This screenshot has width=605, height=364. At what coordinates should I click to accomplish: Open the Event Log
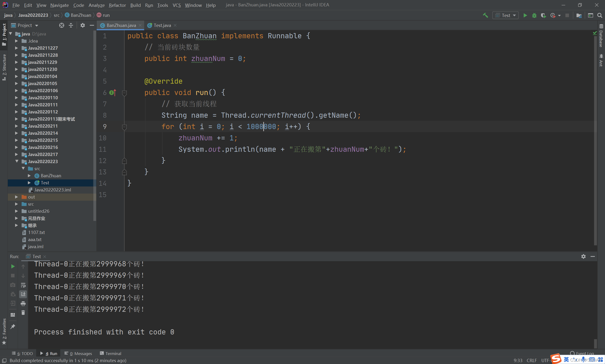point(582,353)
